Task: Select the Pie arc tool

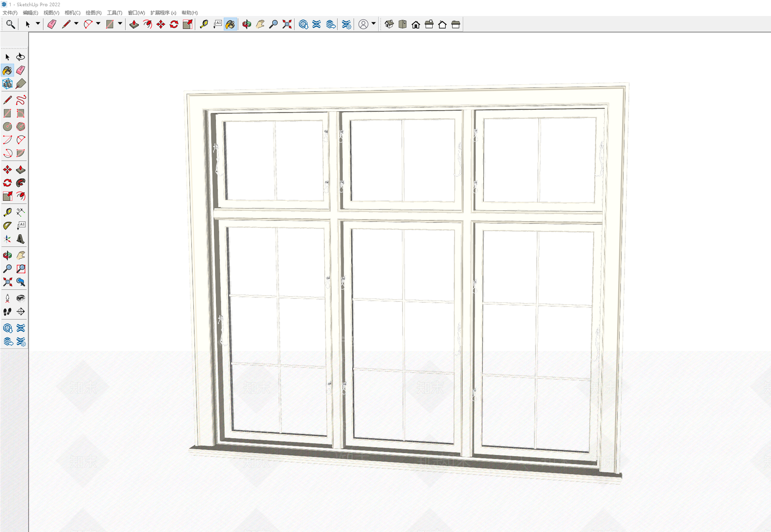Action: (x=21, y=153)
